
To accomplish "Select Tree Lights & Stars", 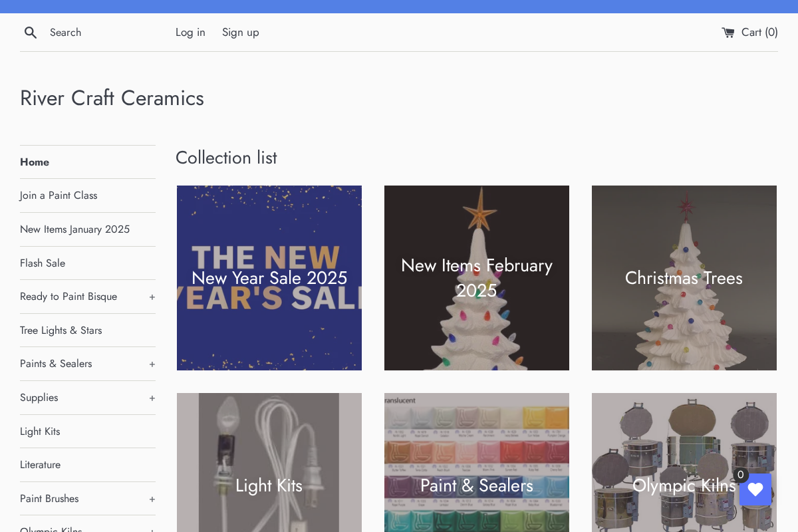I will point(61,330).
